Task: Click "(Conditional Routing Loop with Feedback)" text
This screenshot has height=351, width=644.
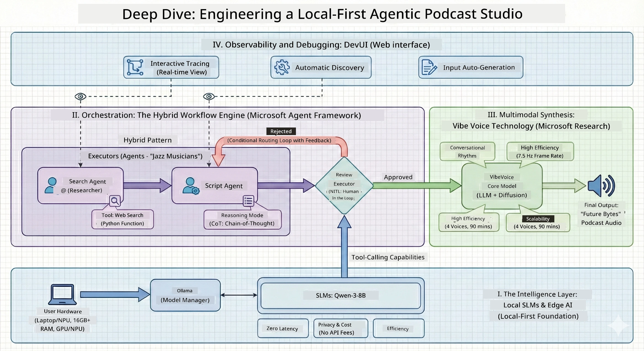Action: coord(279,140)
